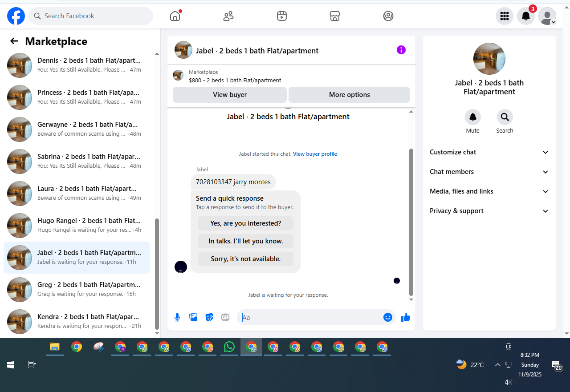570x392 pixels.
Task: Send quick response 'Sorry, it's not available.'
Action: pyautogui.click(x=245, y=259)
